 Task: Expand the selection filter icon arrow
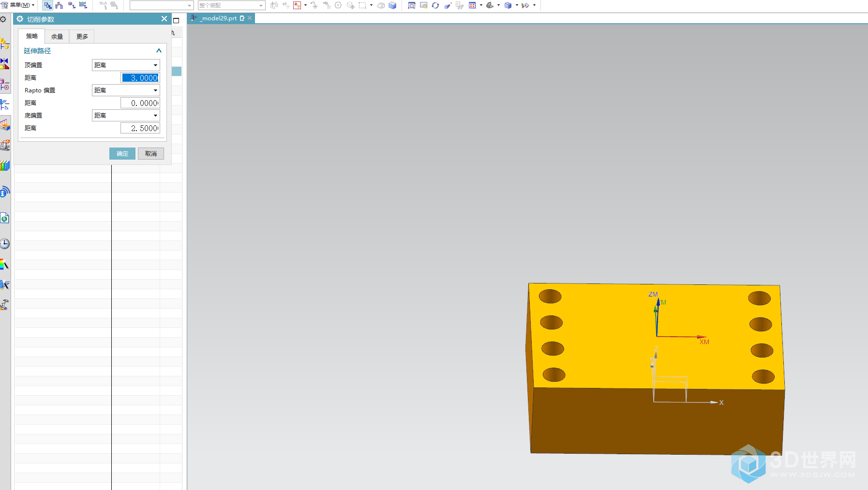tap(305, 5)
